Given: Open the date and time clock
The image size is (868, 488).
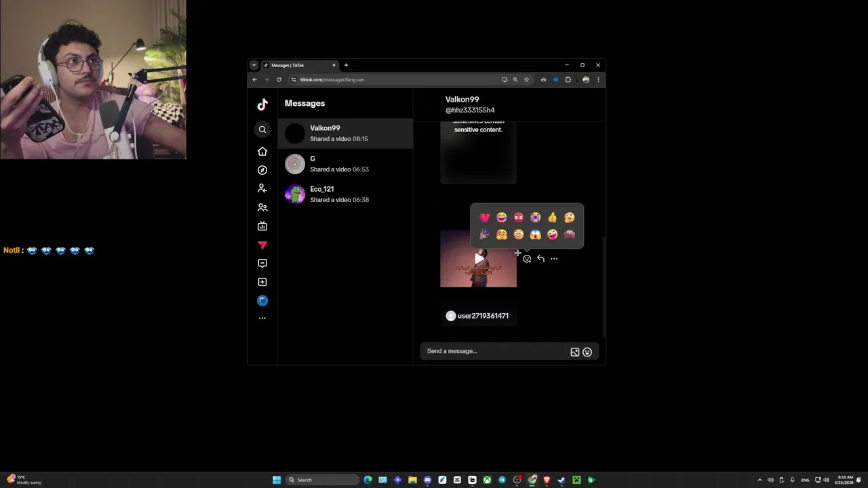Looking at the screenshot, I should coord(845,480).
